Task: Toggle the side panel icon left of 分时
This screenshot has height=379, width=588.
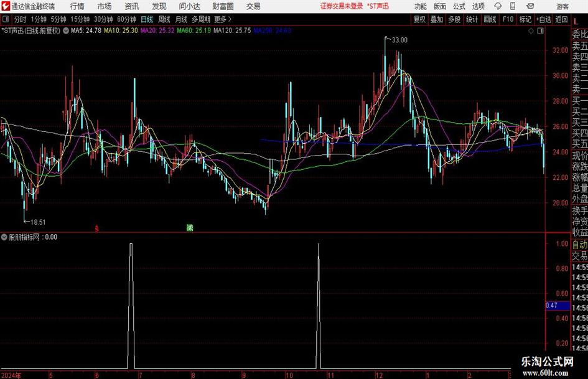Action: coord(6,19)
